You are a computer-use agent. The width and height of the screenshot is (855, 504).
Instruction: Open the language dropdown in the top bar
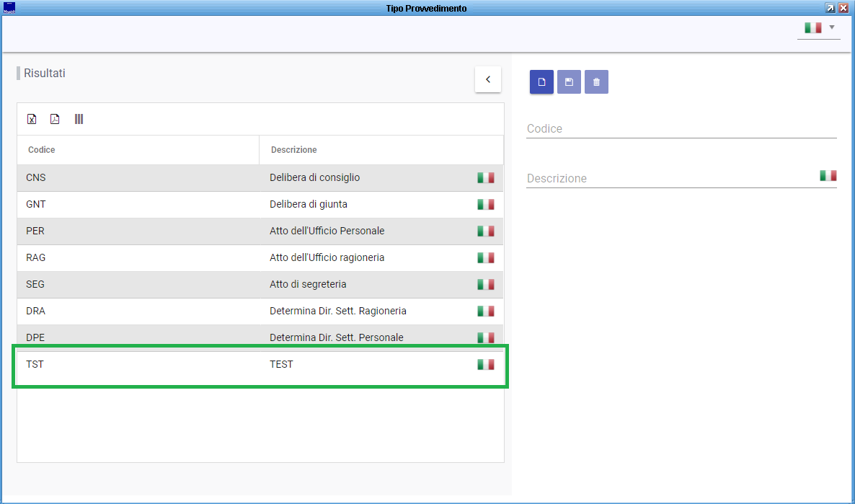[831, 27]
